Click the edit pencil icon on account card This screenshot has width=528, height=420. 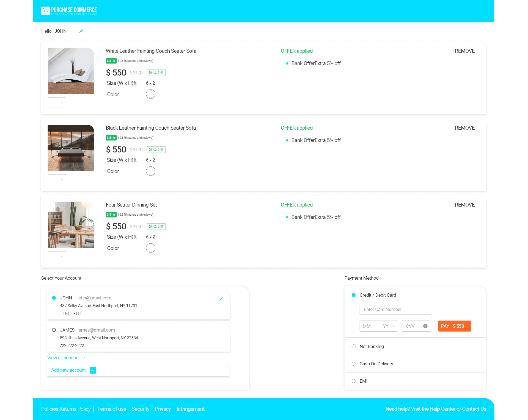221,299
